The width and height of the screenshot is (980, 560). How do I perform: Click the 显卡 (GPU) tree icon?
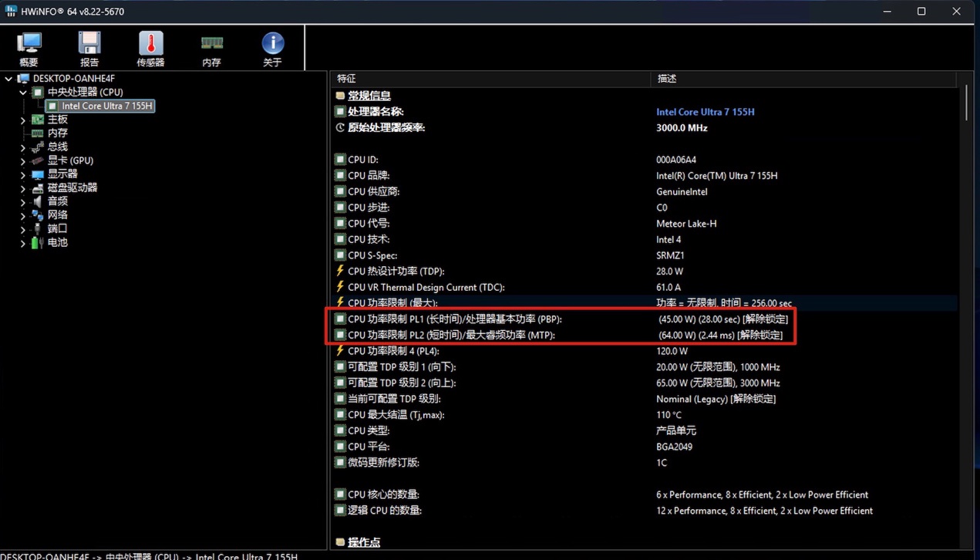pos(38,160)
